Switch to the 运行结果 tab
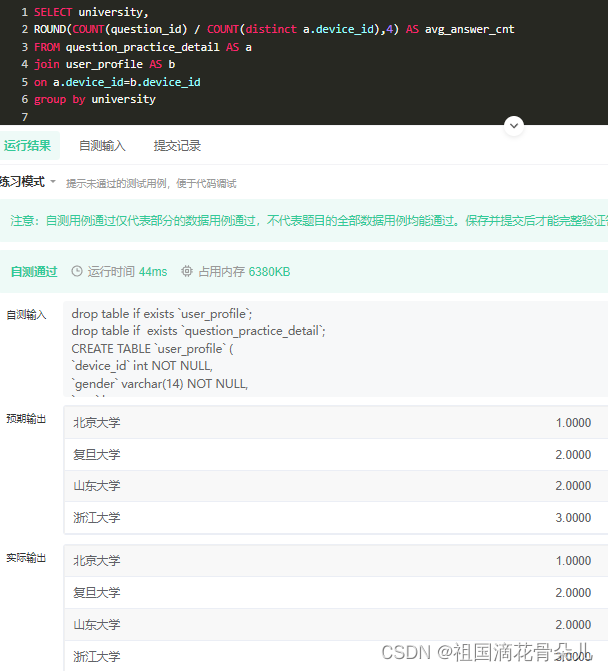This screenshot has height=671, width=608. click(28, 145)
